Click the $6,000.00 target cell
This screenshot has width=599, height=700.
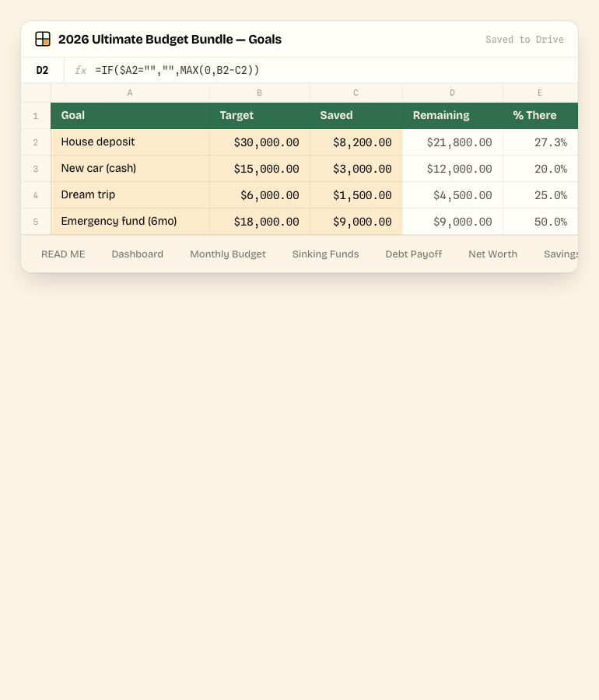259,194
